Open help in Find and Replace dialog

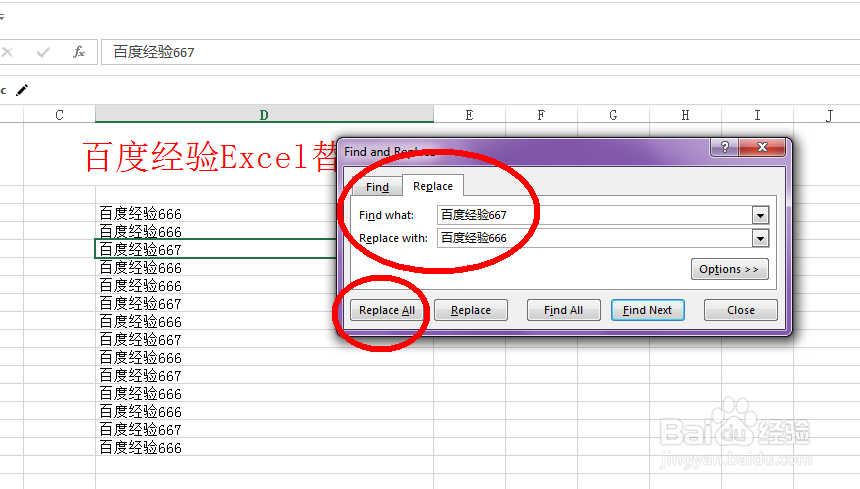pos(725,147)
